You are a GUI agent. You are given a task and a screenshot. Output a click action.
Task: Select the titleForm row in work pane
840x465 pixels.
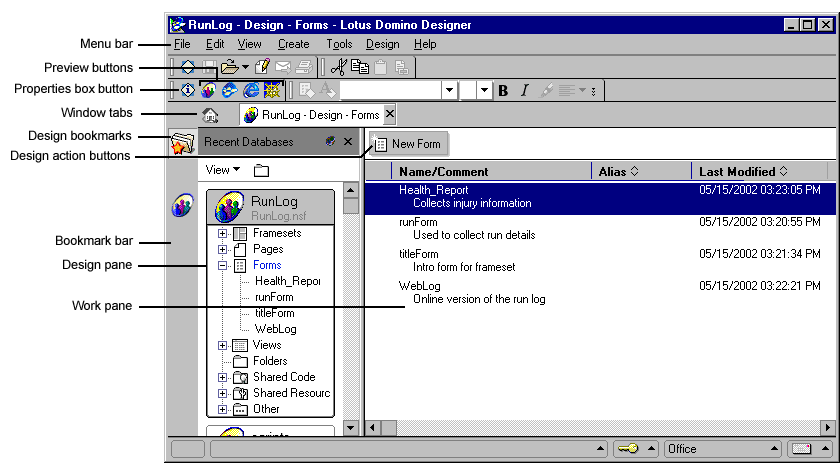600,260
